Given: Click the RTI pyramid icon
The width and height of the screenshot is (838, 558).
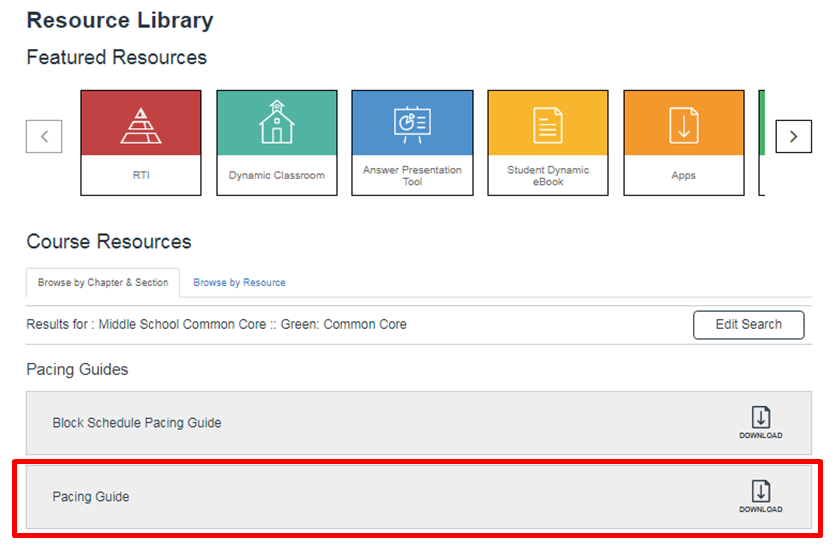Looking at the screenshot, I should pos(140,123).
